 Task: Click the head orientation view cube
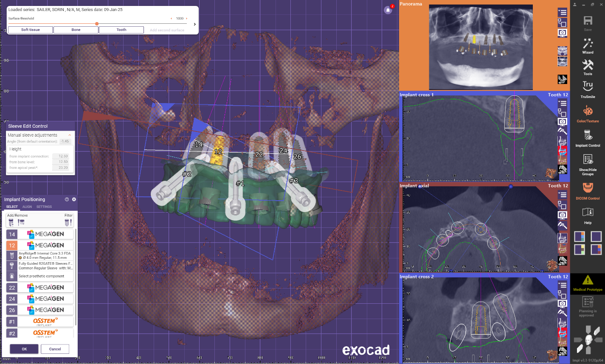[588, 339]
